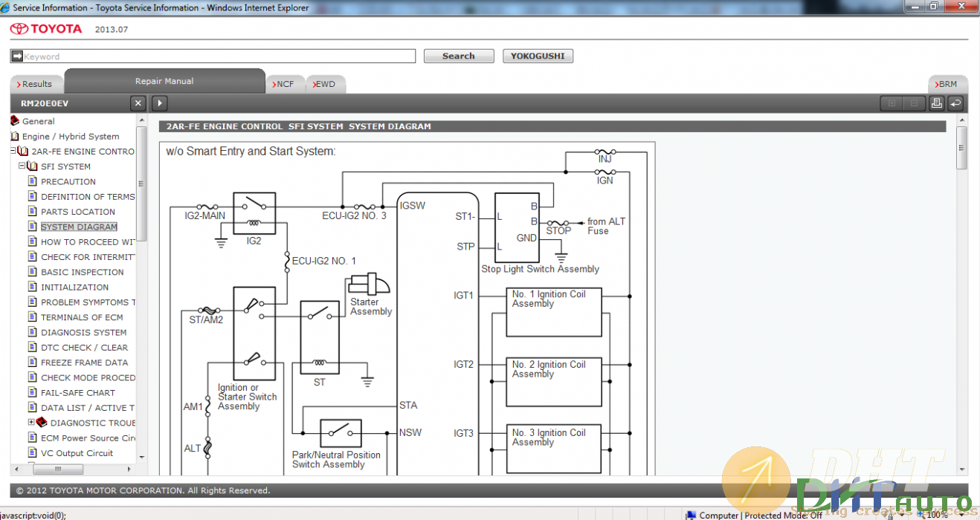Click the expand-all plus icon in toolbar

(892, 103)
